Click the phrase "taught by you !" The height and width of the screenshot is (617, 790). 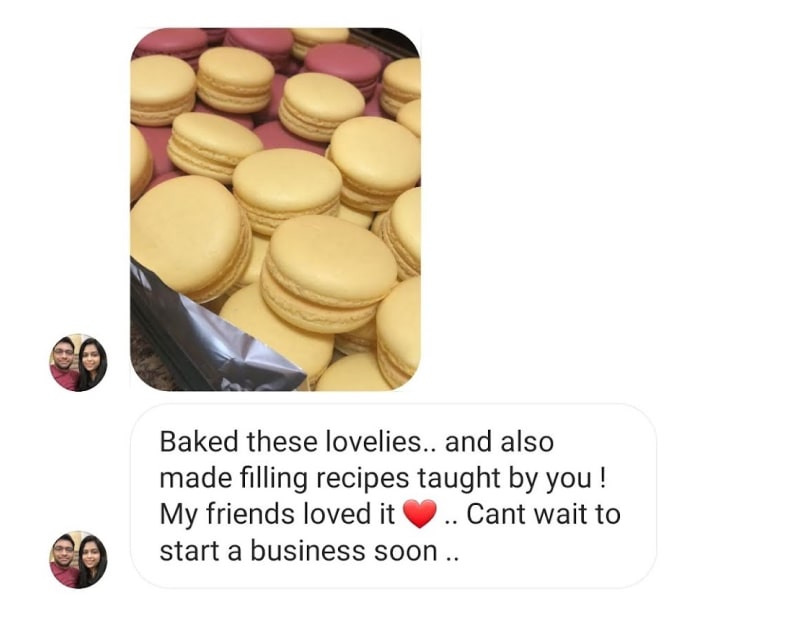pos(511,478)
